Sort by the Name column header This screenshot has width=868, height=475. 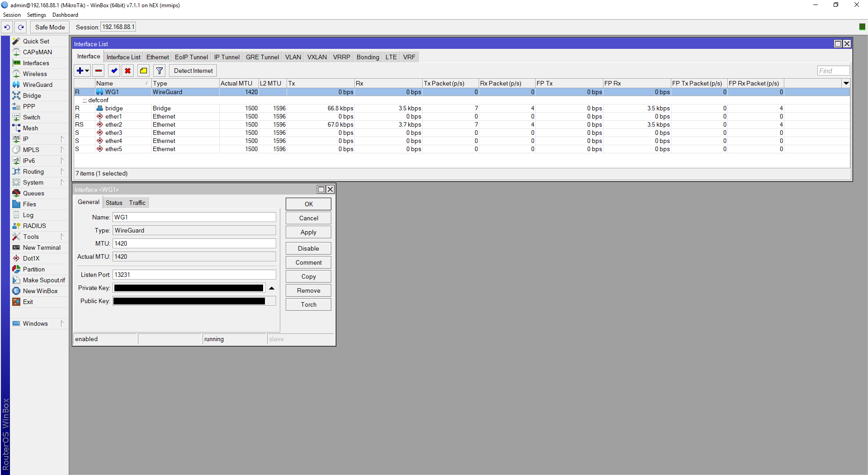click(x=123, y=83)
